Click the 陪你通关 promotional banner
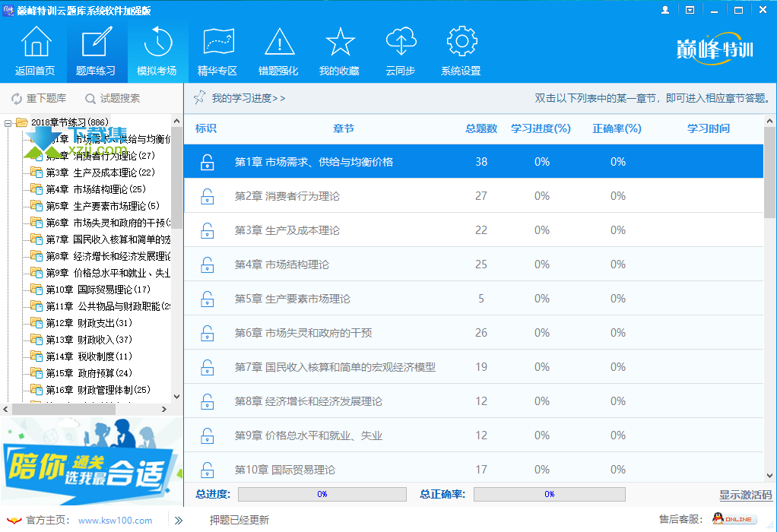777x532 pixels. point(92,461)
